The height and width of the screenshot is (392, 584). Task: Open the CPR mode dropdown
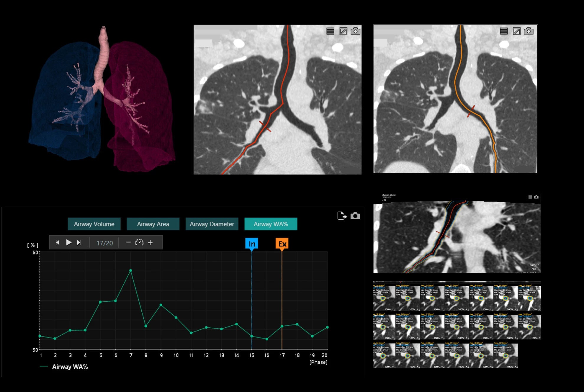tap(535, 269)
